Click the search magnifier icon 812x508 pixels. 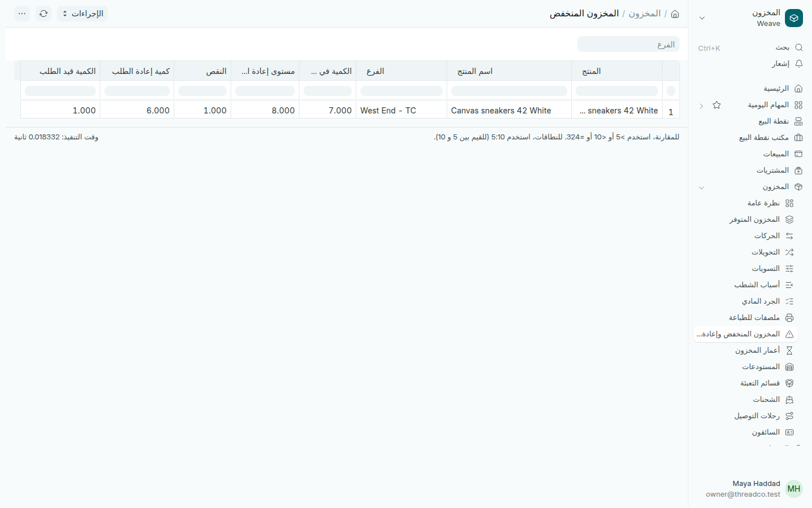[x=798, y=47]
